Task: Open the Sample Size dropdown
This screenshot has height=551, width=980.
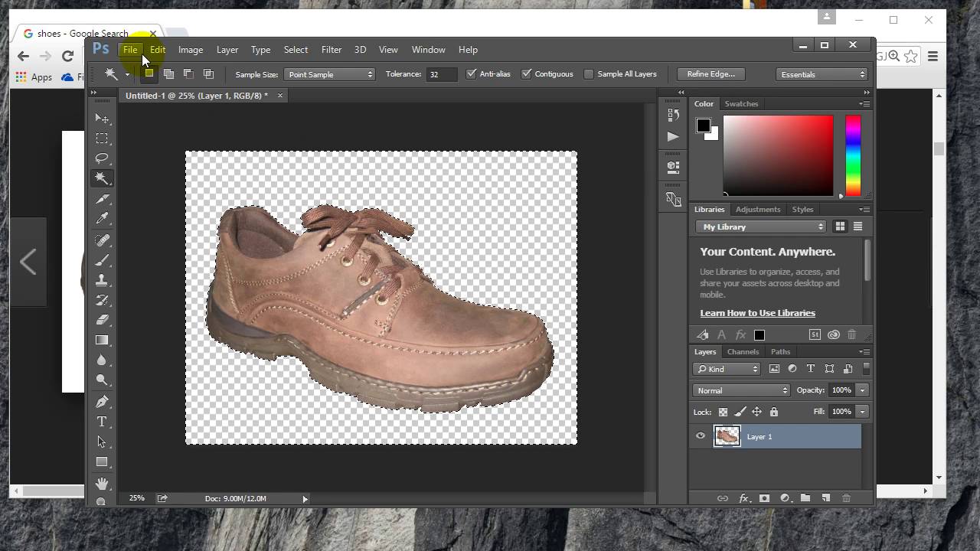Action: 329,74
